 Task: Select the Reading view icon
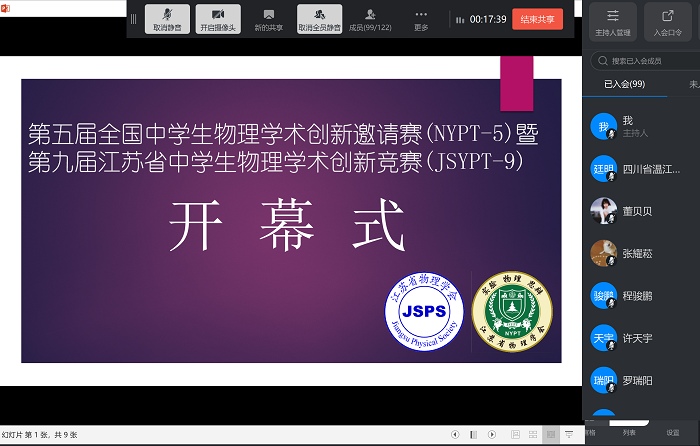click(x=551, y=434)
